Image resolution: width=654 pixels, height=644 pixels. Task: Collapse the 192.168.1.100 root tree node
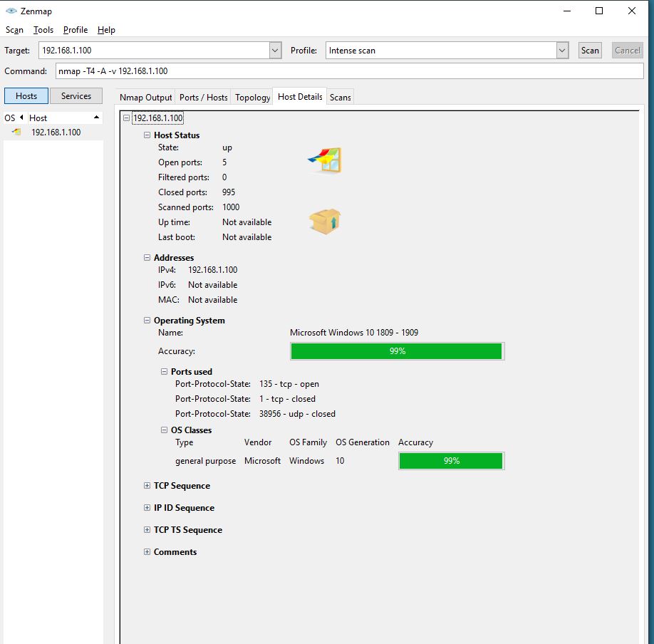[126, 118]
